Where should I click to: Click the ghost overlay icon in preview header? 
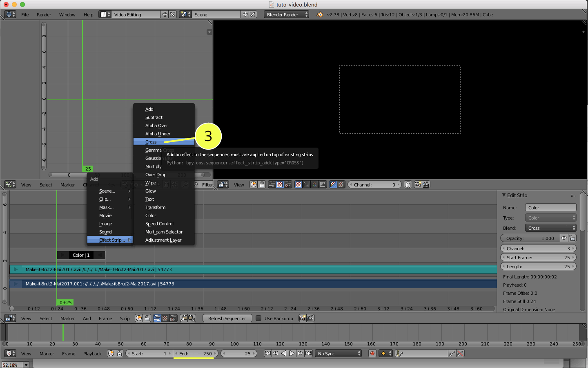tap(408, 185)
